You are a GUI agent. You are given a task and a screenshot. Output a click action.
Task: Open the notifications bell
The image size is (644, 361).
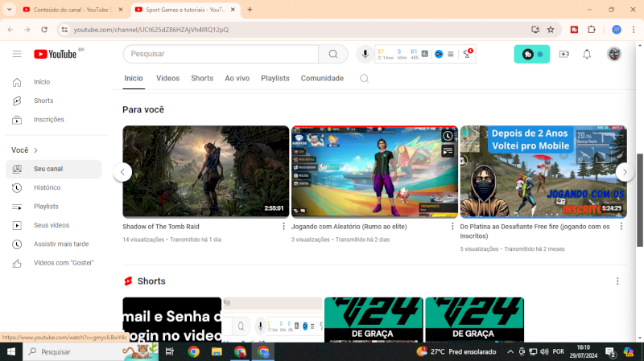587,54
